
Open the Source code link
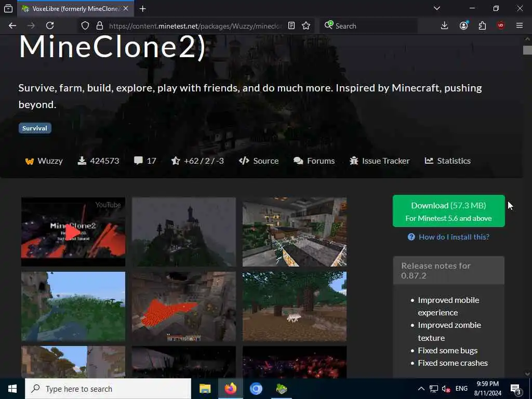(x=259, y=161)
